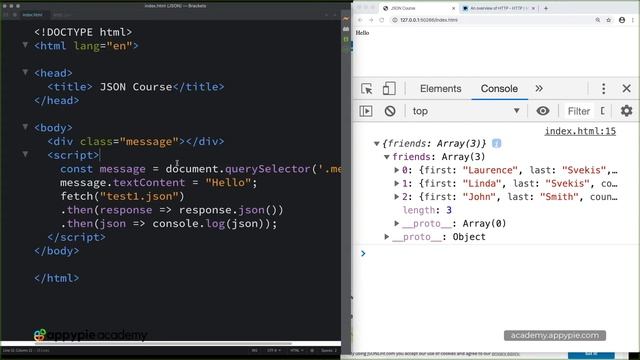
Task: Switch to the Console tab in DevTools
Action: point(499,89)
